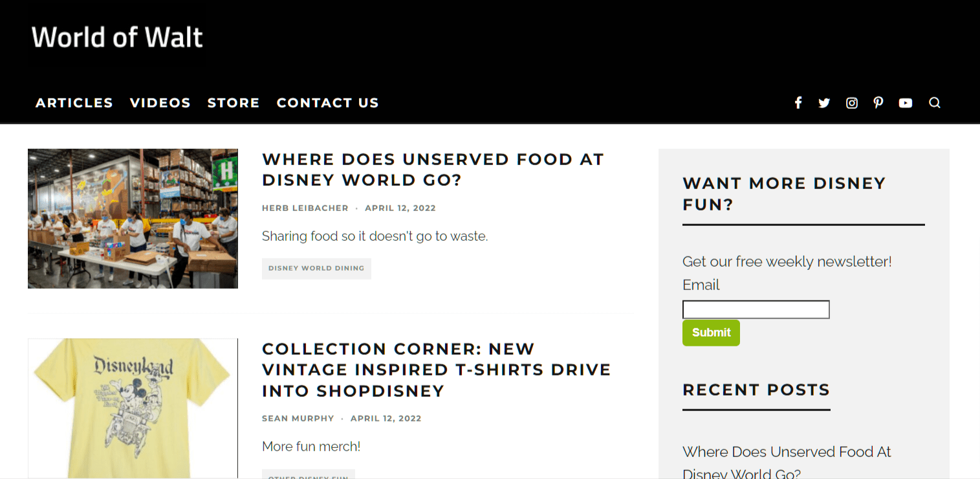This screenshot has width=980, height=479.
Task: Visit the Instagram profile icon
Action: coord(852,103)
